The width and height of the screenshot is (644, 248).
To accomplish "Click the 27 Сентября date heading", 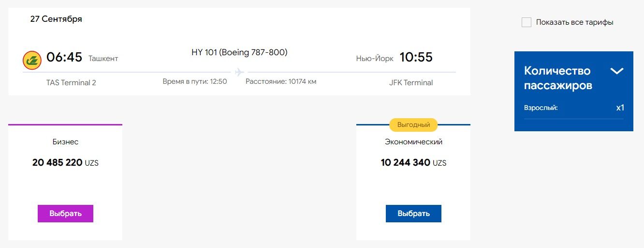I will (x=56, y=19).
